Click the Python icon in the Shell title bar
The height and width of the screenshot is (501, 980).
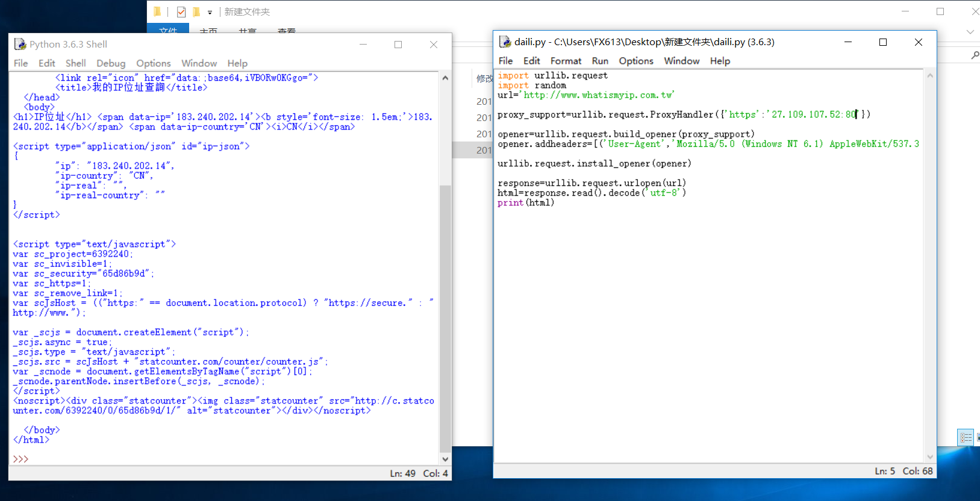click(x=20, y=45)
